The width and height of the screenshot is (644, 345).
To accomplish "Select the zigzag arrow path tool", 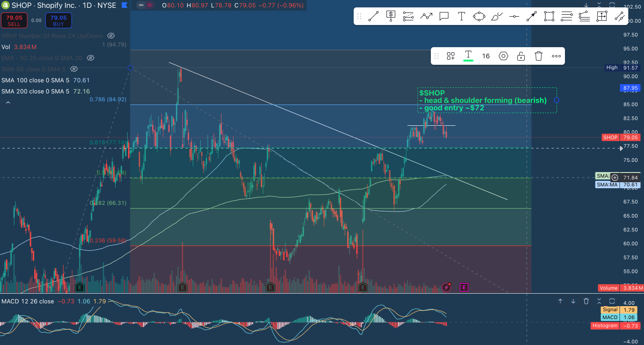I will [x=426, y=16].
